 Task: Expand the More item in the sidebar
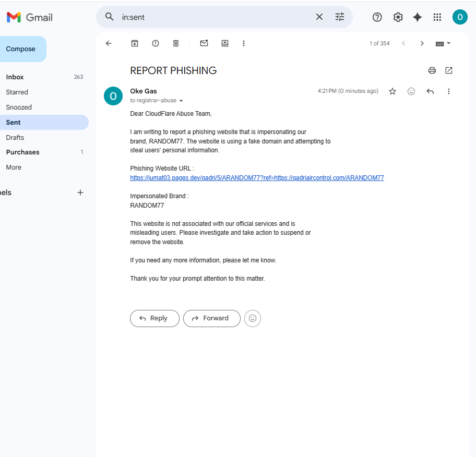pyautogui.click(x=14, y=167)
